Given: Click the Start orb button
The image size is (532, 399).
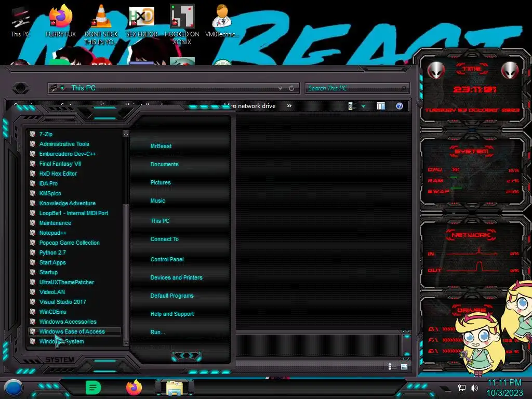Looking at the screenshot, I should pos(14,388).
